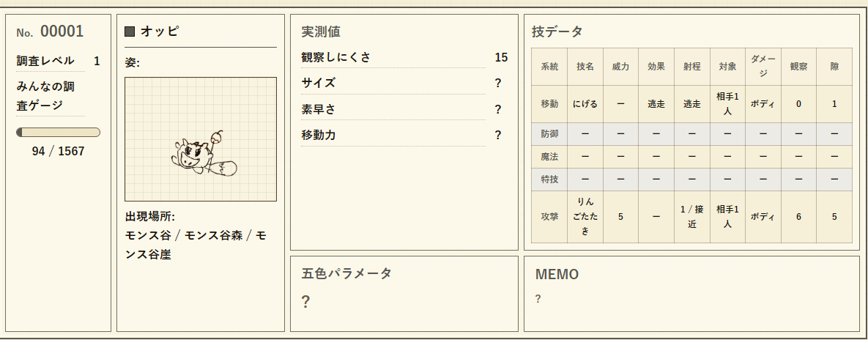Click the dark square icon beside オッピ
This screenshot has height=340, width=868.
tap(130, 32)
